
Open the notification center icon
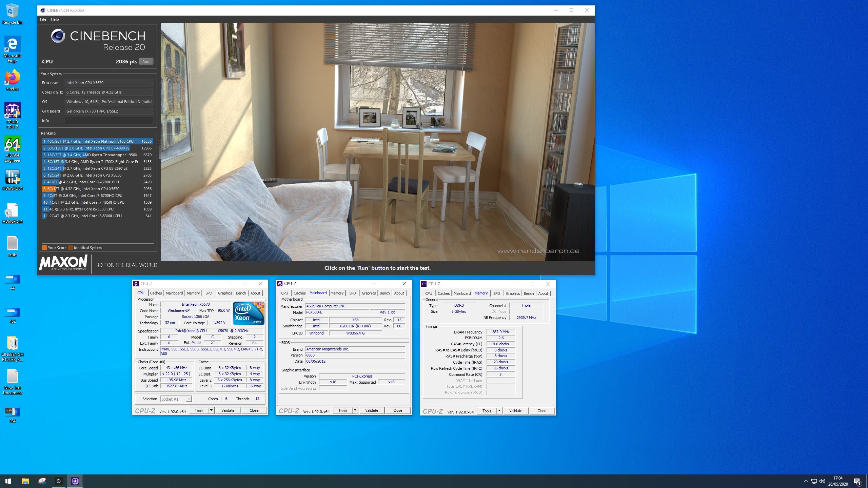(x=857, y=481)
